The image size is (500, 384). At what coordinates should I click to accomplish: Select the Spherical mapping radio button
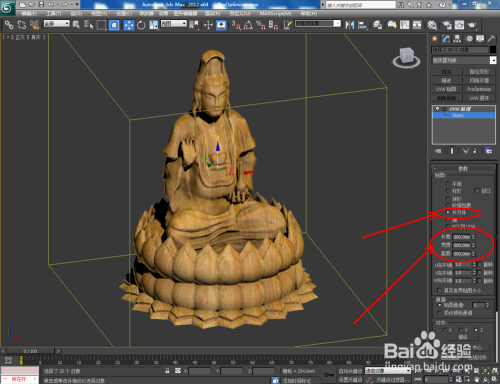pyautogui.click(x=448, y=199)
